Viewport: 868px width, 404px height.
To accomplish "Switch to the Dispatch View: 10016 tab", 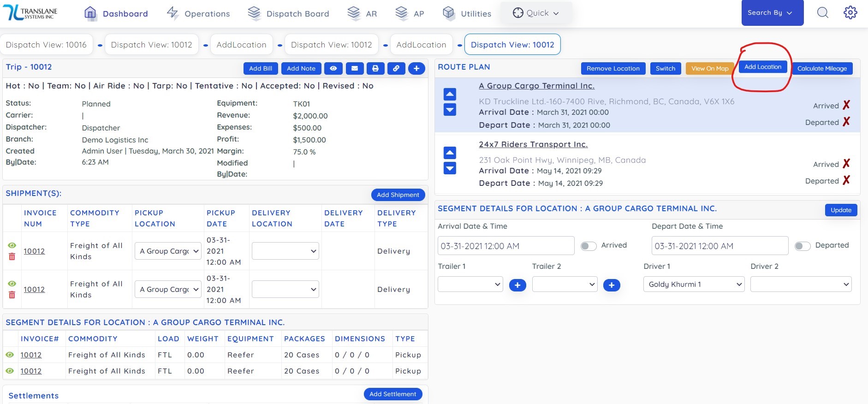I will 46,45.
